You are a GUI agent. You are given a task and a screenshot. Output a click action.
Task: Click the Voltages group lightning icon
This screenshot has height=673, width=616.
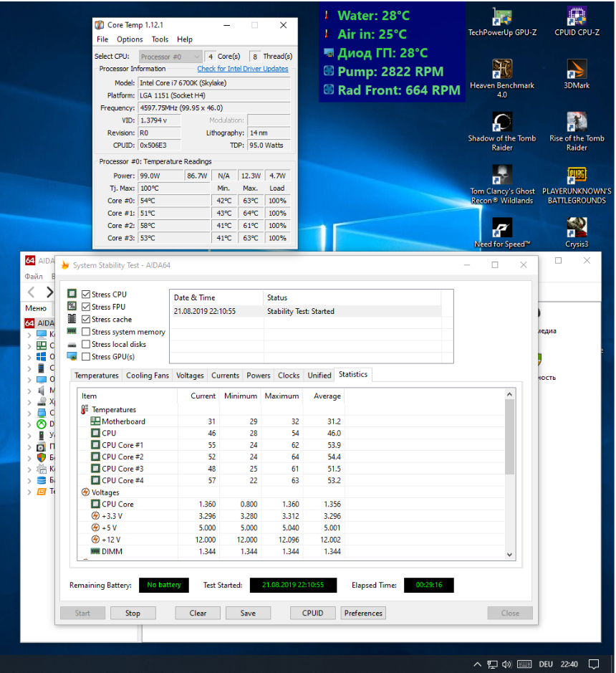coord(85,492)
